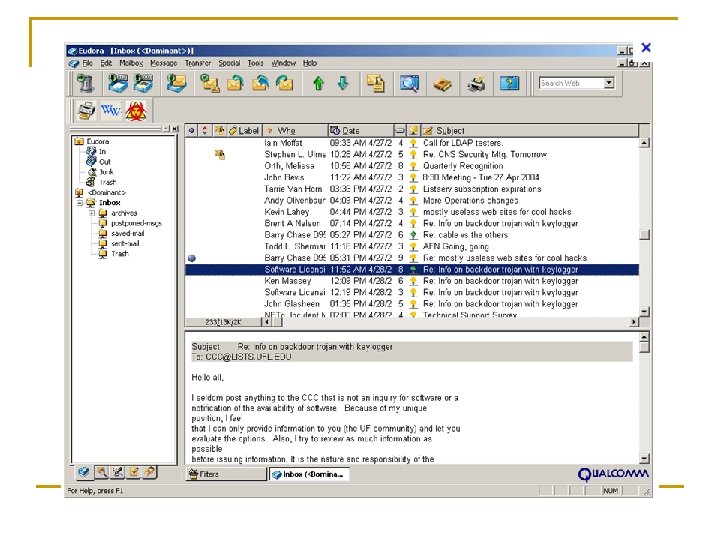Click the priority column header with red arrows

(205, 130)
